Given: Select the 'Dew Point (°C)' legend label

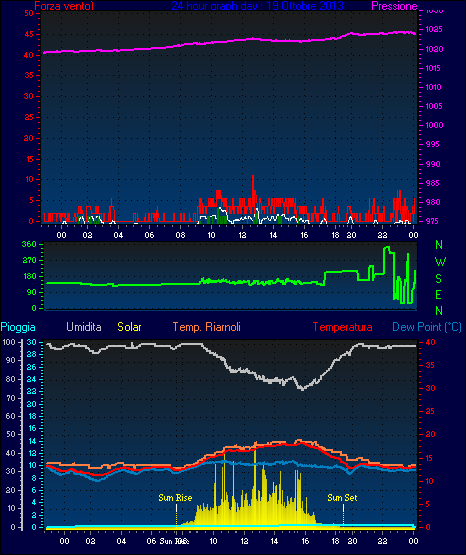Looking at the screenshot, I should 427,327.
